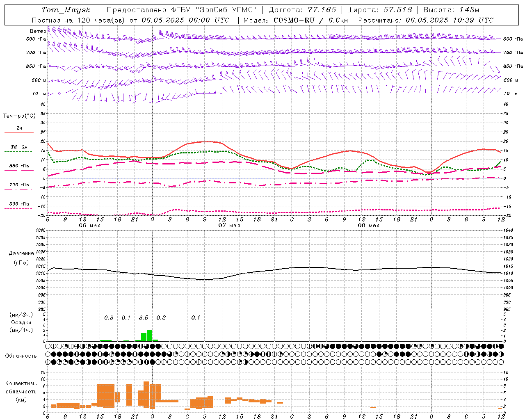Click the tallest green precipitation bar

(x=149, y=336)
